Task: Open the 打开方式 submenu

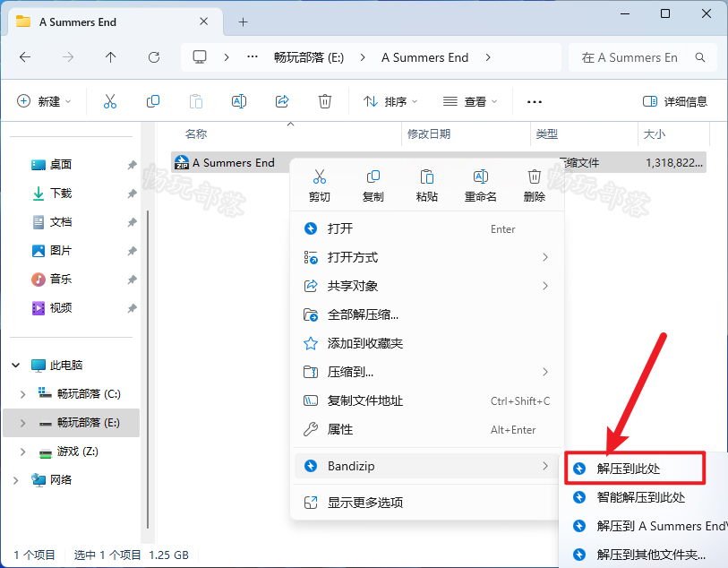Action: 426,257
